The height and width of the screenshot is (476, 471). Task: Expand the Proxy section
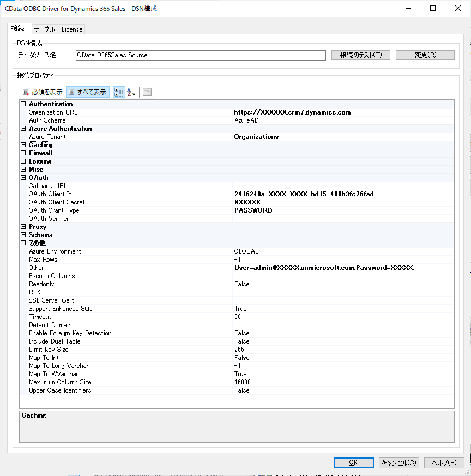(23, 227)
